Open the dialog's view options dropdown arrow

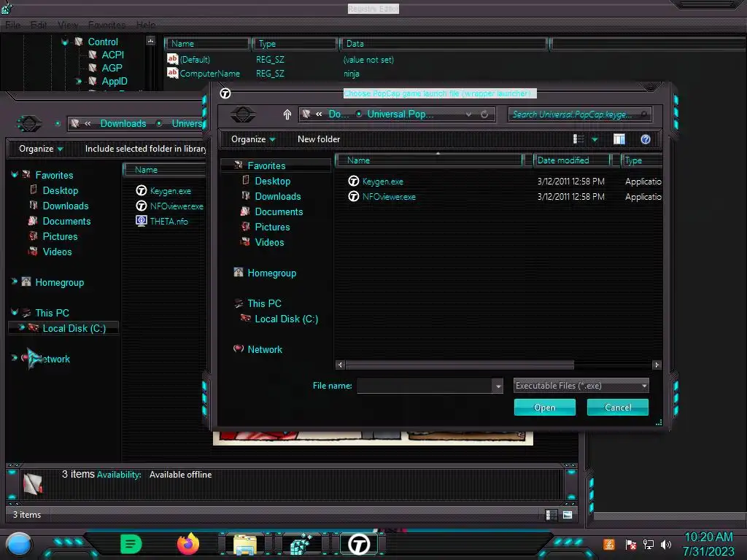click(x=595, y=139)
